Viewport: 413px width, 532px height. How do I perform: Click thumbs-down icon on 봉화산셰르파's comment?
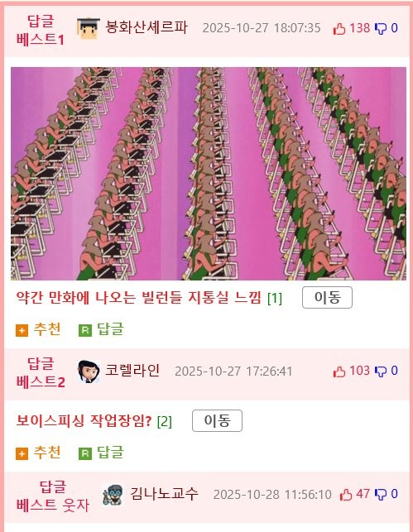(381, 28)
